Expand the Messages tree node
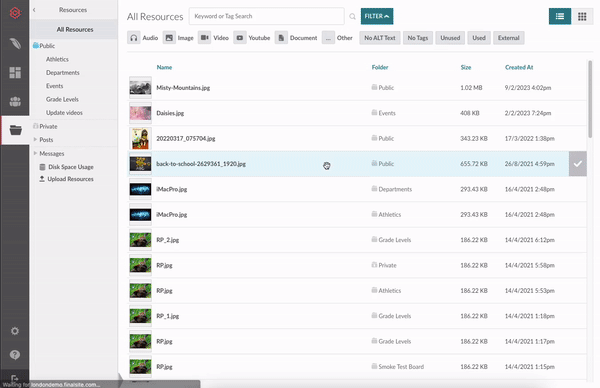The image size is (600, 388). click(35, 153)
